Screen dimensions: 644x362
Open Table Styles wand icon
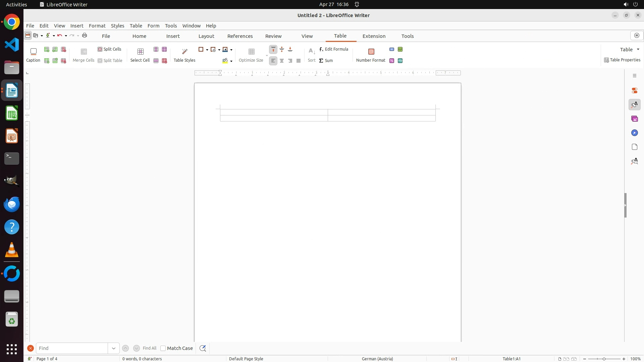pyautogui.click(x=184, y=52)
